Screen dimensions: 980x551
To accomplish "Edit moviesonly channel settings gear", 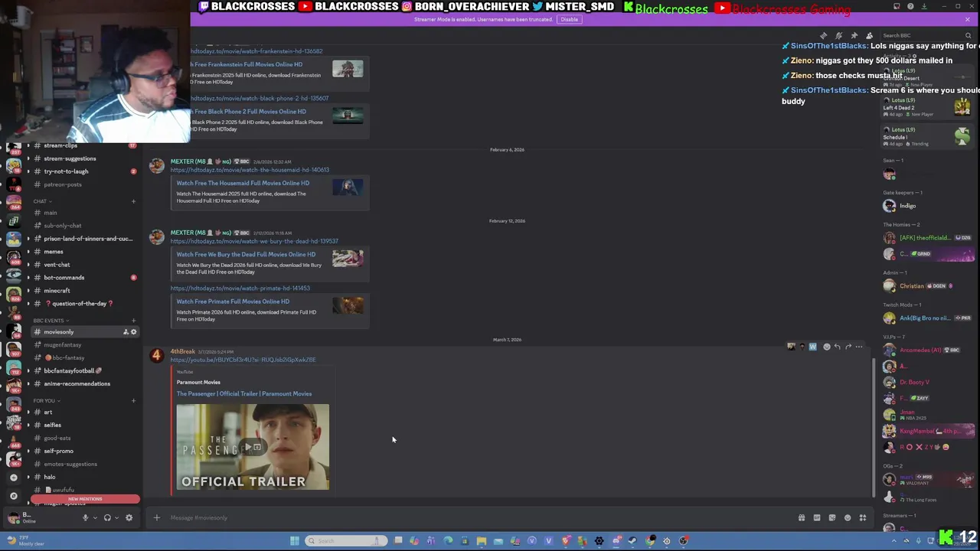I will point(133,332).
